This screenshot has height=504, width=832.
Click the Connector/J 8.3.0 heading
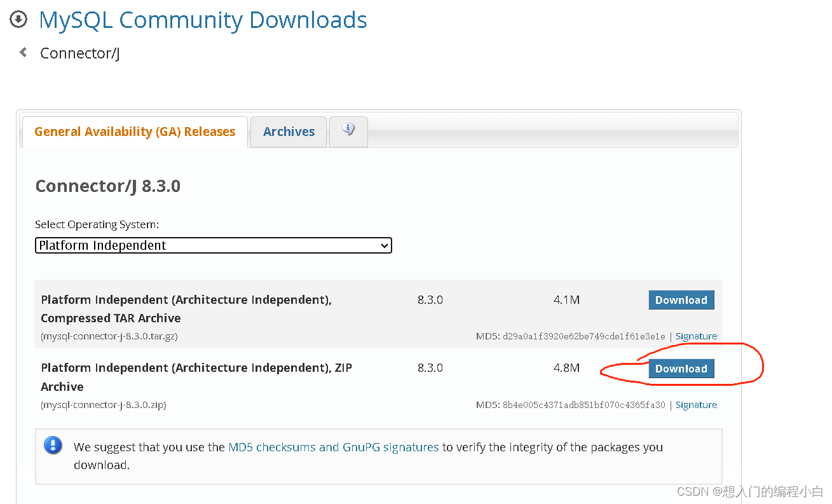[107, 186]
